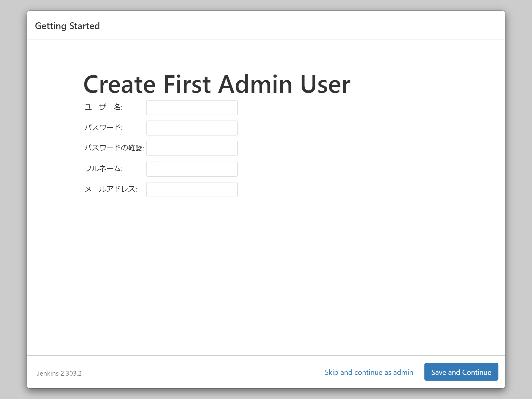Click the ユーザー名 label text

tap(103, 107)
